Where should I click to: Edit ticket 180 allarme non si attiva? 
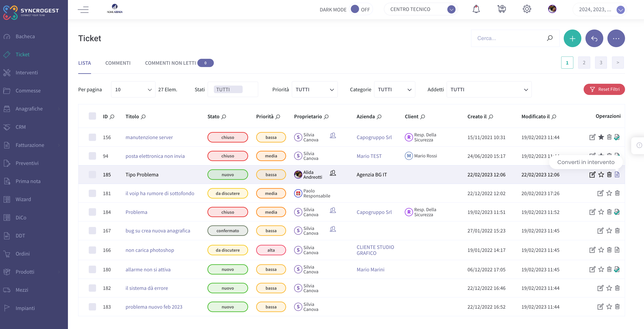coord(592,269)
